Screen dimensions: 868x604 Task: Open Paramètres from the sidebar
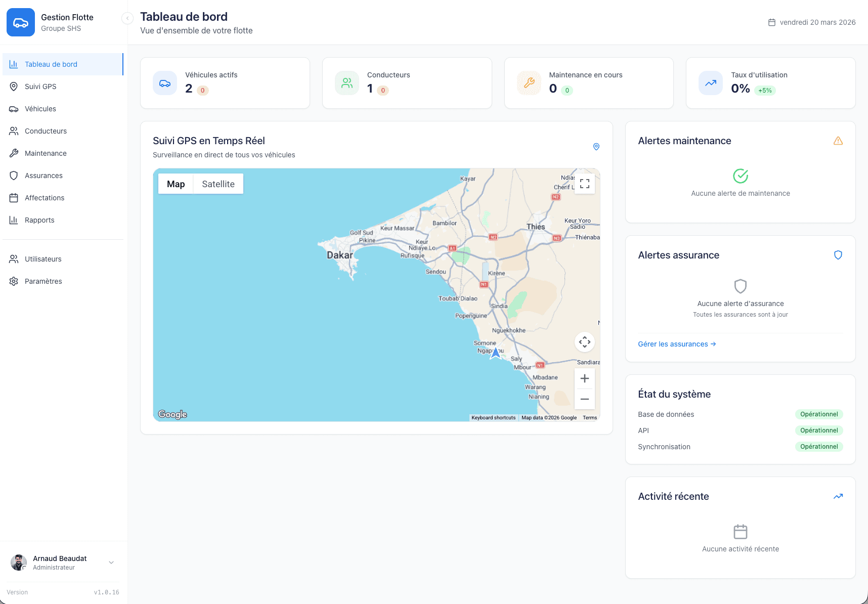pyautogui.click(x=43, y=281)
